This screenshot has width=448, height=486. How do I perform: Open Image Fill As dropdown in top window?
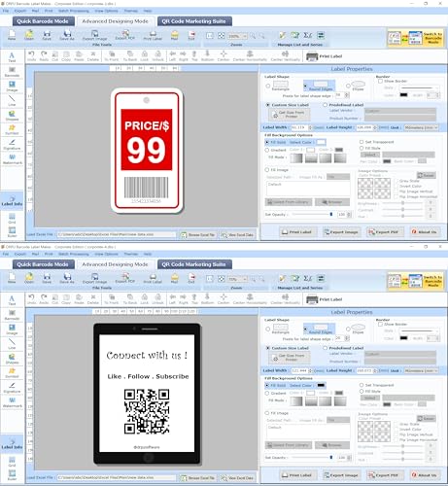pyautogui.click(x=338, y=177)
